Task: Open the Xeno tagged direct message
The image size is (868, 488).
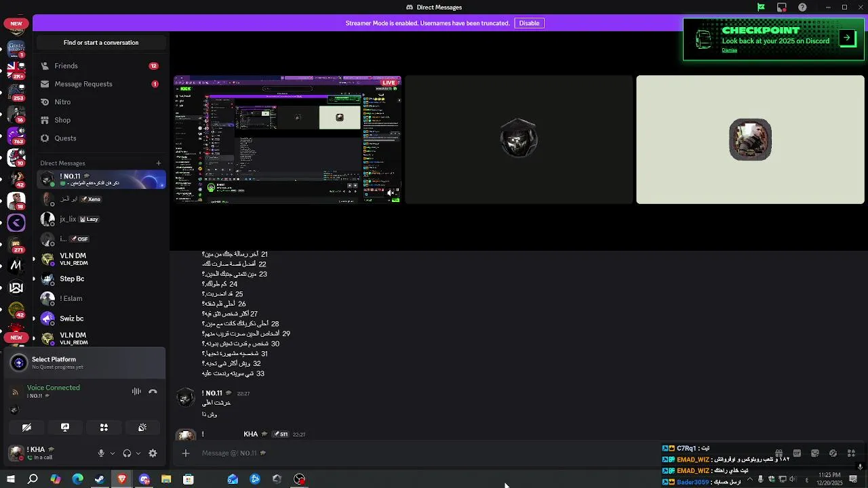Action: pyautogui.click(x=101, y=199)
